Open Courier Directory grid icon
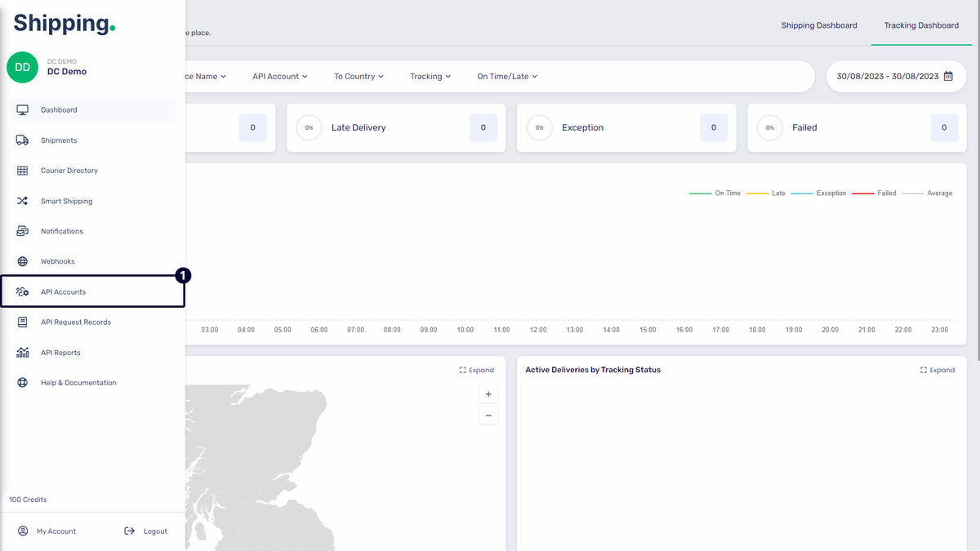Viewport: 980px width, 551px height. tap(23, 171)
